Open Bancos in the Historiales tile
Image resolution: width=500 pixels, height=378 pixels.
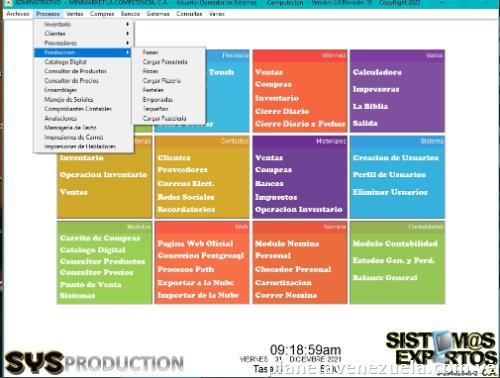[x=269, y=184]
